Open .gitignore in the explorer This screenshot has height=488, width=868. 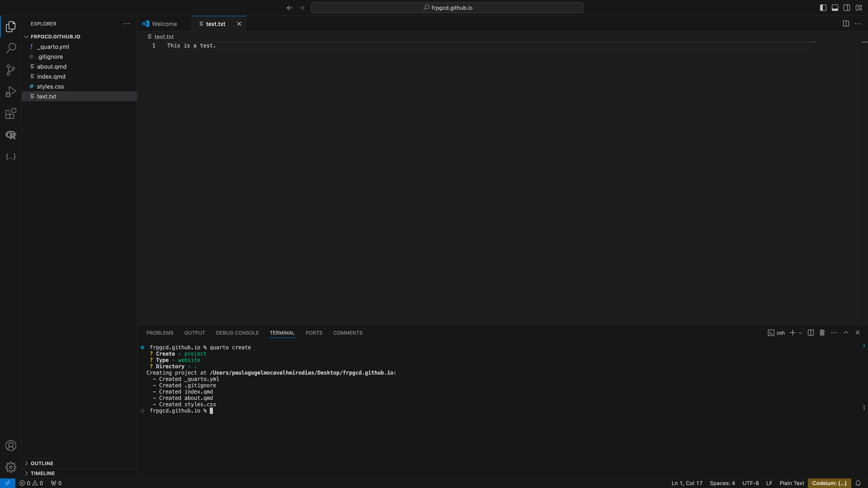pyautogui.click(x=80, y=56)
